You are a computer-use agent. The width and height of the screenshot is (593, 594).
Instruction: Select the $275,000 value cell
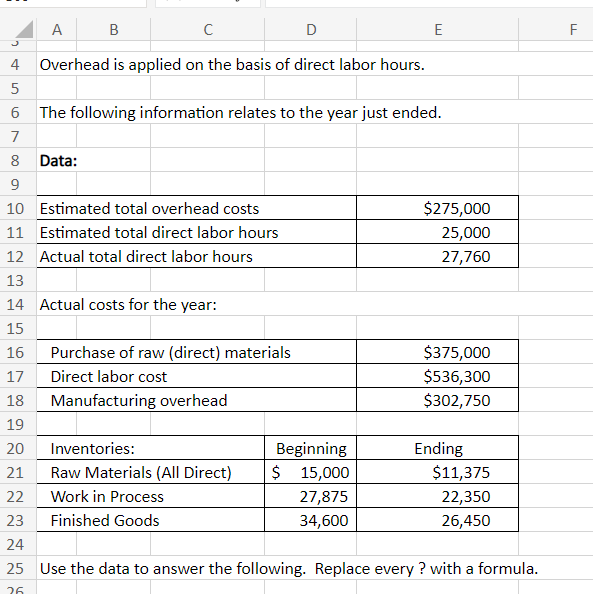coord(438,208)
